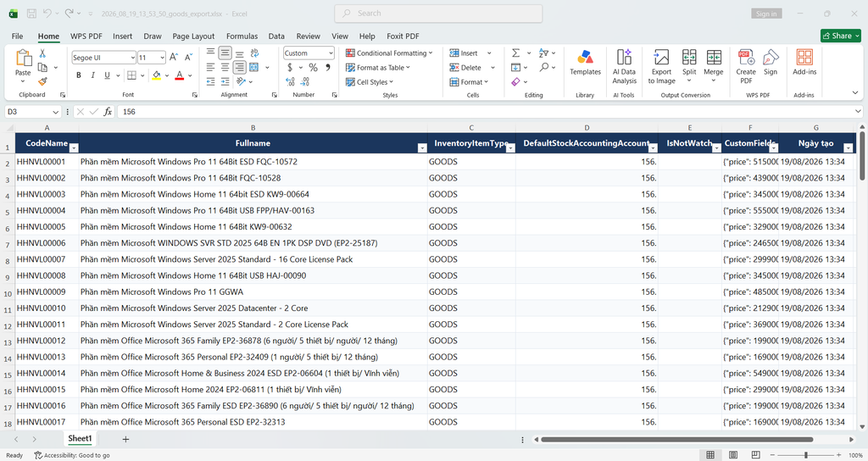Click the Copy icon

tap(42, 68)
